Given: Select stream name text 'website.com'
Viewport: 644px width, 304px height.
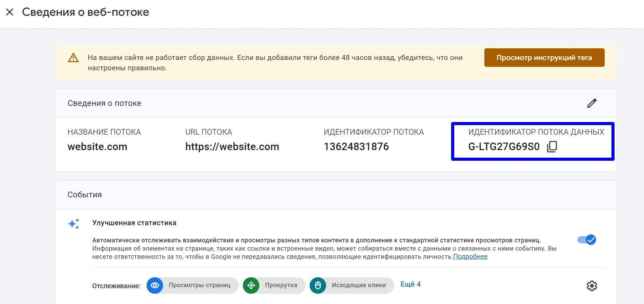Looking at the screenshot, I should click(x=97, y=147).
